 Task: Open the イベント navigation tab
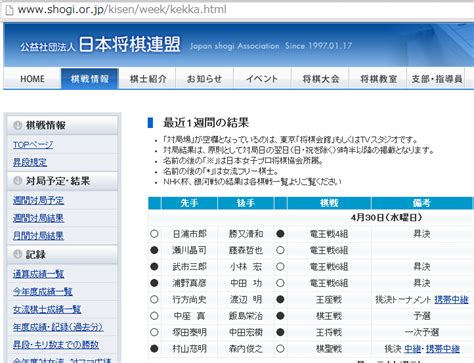[x=262, y=79]
